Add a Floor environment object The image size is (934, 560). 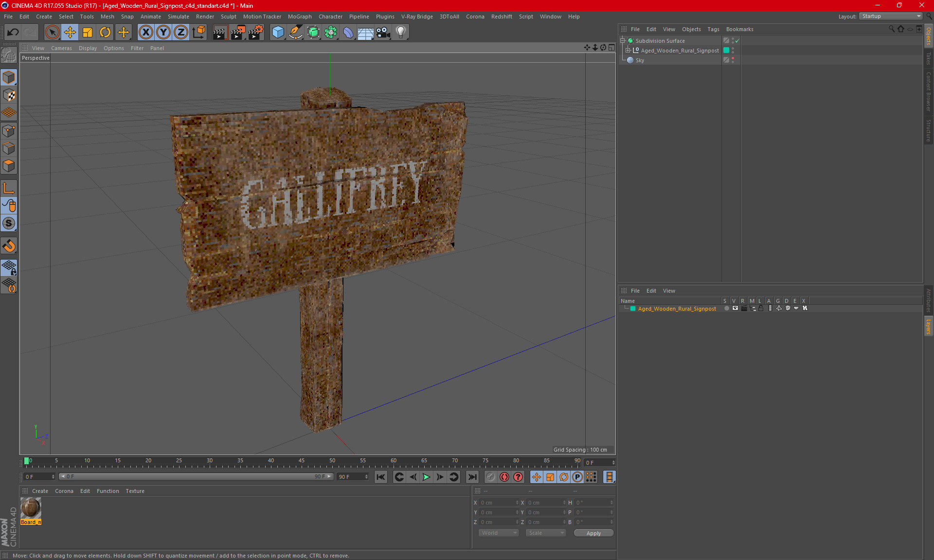coord(366,33)
